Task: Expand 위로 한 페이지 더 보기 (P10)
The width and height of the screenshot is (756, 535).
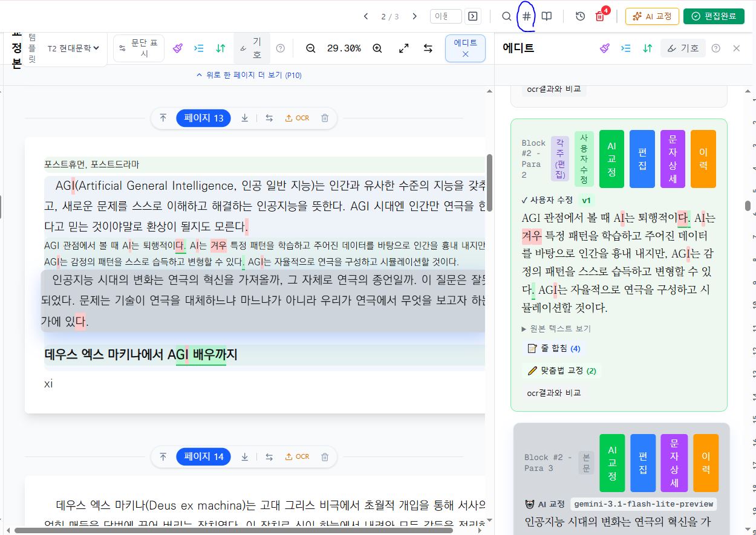Action: click(x=249, y=75)
